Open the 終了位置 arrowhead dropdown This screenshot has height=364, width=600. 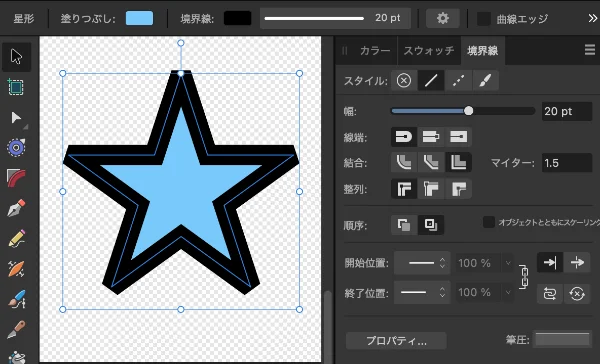(x=422, y=292)
